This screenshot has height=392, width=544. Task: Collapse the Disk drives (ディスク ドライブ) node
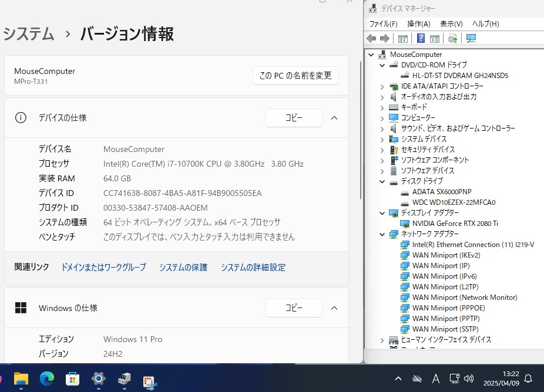[382, 181]
